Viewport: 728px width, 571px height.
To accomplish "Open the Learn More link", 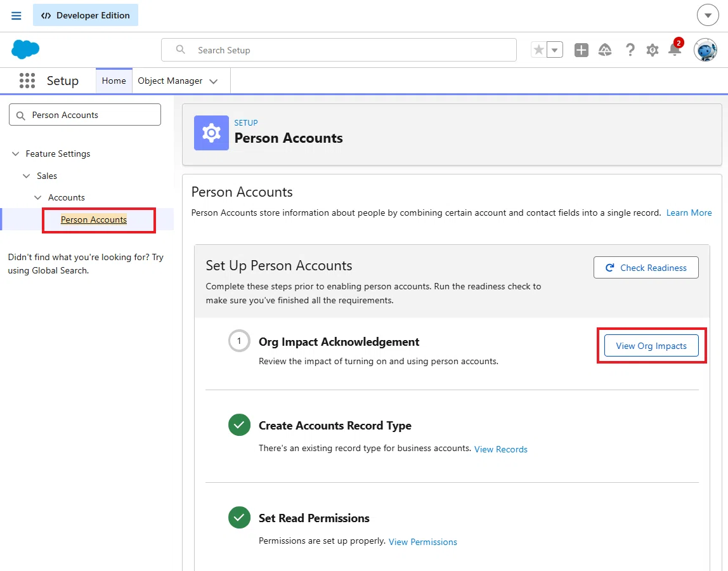I will coord(689,213).
